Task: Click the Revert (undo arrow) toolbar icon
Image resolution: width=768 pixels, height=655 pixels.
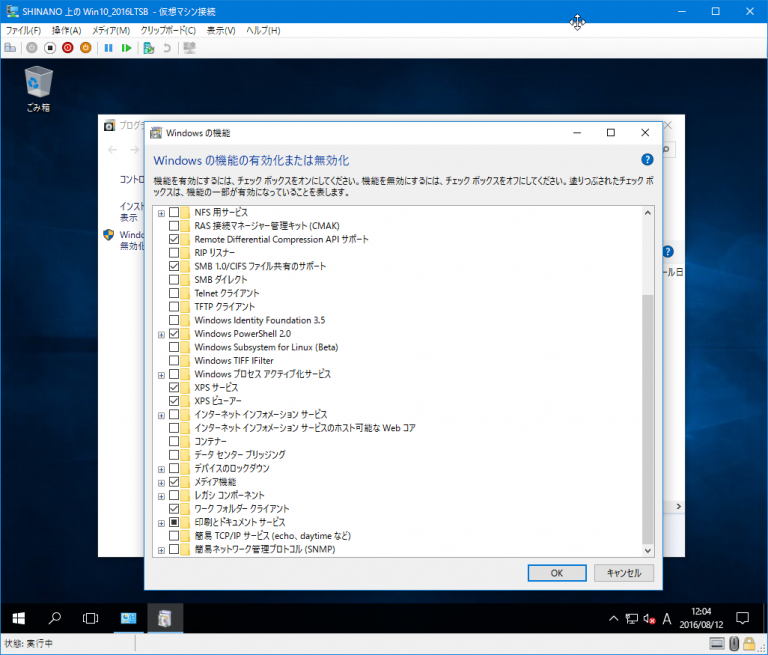Action: click(167, 48)
